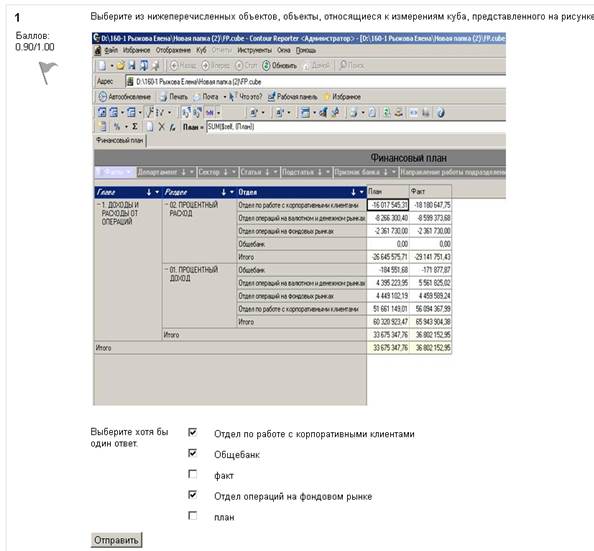This screenshot has width=594, height=551.
Task: Click the Печать printer button
Action: coord(174,97)
